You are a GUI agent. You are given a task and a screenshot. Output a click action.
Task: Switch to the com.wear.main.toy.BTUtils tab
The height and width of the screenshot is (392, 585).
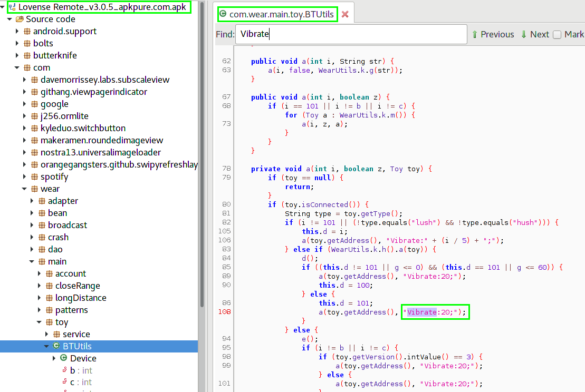[281, 15]
